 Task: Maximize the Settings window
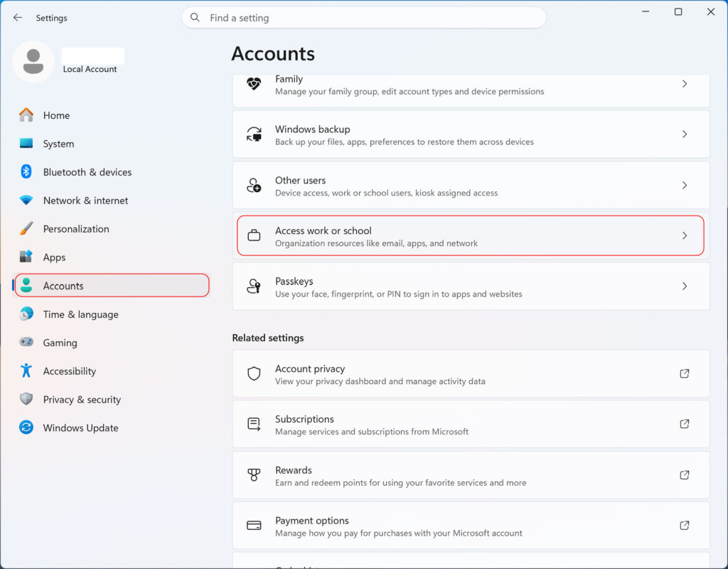pyautogui.click(x=678, y=11)
